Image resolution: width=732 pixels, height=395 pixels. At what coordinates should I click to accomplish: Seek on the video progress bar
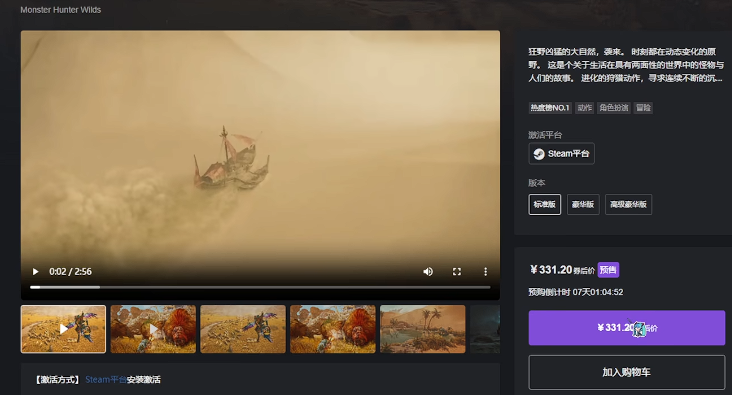click(x=260, y=287)
